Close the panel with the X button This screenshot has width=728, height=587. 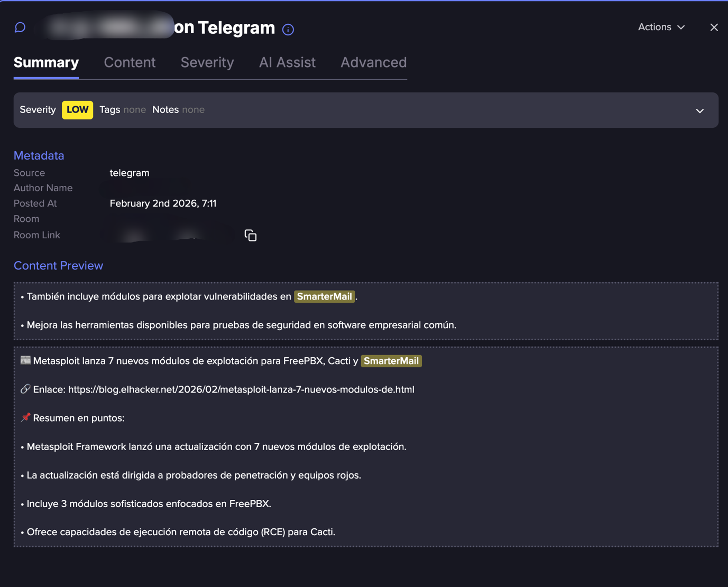(x=714, y=27)
